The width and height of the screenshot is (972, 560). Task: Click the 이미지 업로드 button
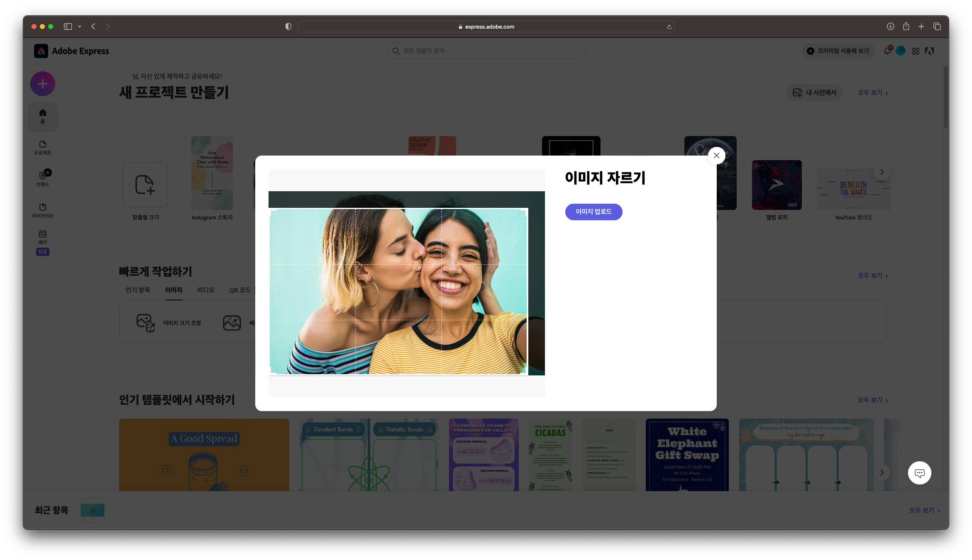pyautogui.click(x=593, y=212)
